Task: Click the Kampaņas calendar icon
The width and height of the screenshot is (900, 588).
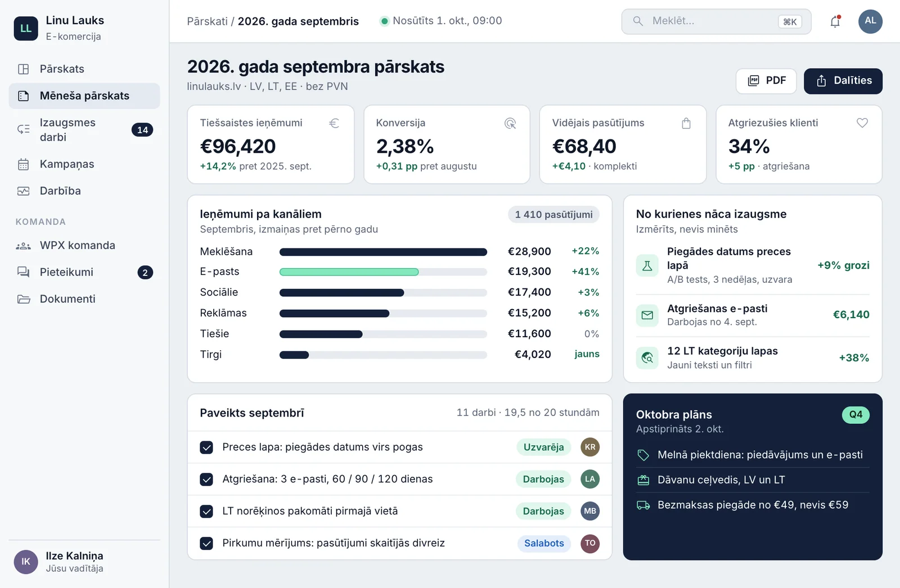Action: pyautogui.click(x=24, y=164)
